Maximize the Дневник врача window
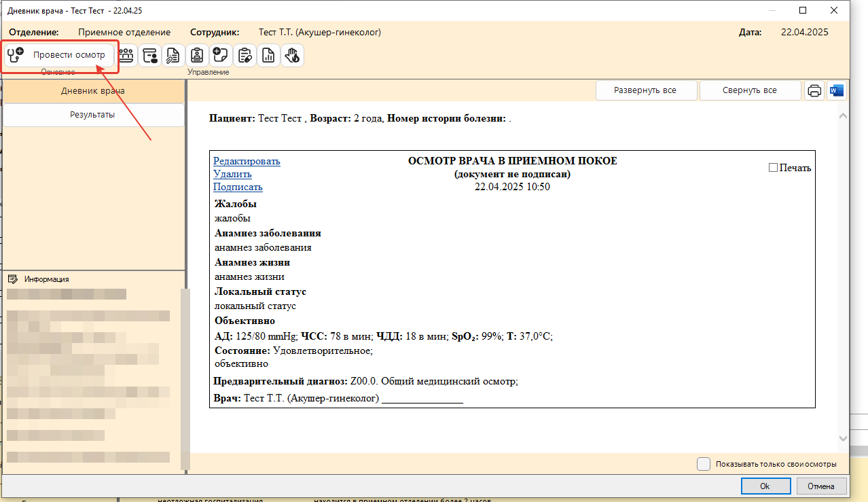Screen dimensions: 868x502 pos(803,10)
